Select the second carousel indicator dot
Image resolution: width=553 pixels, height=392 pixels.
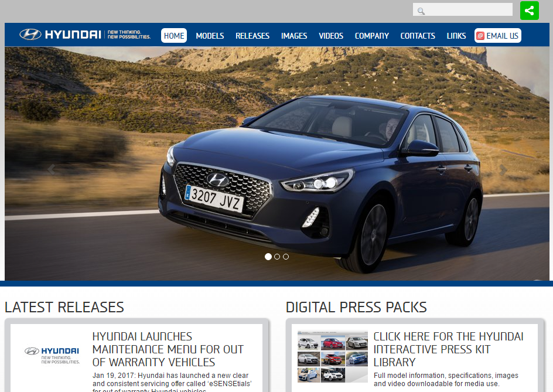(x=277, y=257)
